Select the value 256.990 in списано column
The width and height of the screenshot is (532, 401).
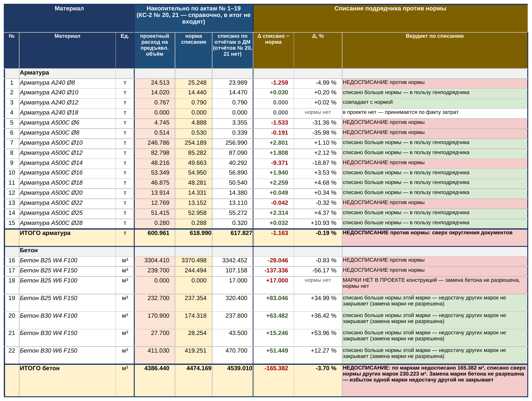coord(232,143)
